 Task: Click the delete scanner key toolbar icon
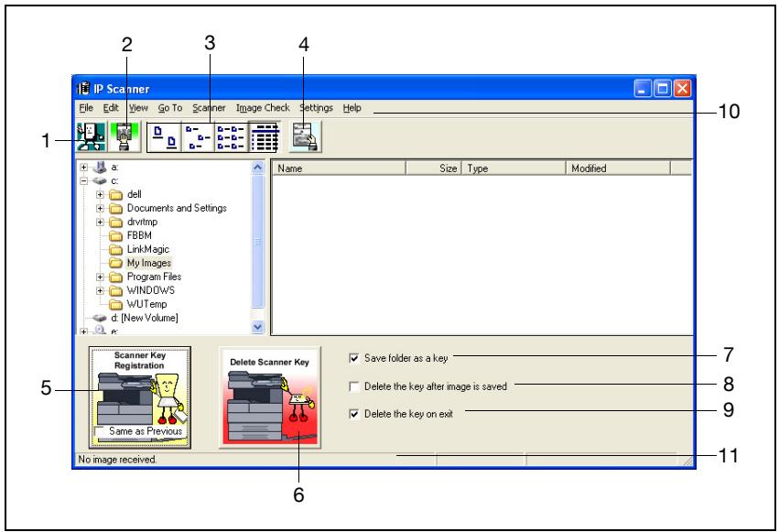[124, 136]
